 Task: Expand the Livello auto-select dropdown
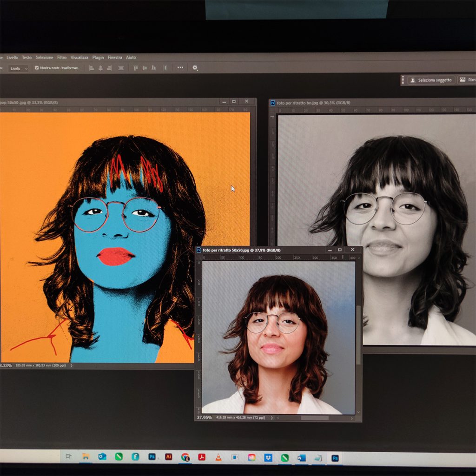click(19, 68)
